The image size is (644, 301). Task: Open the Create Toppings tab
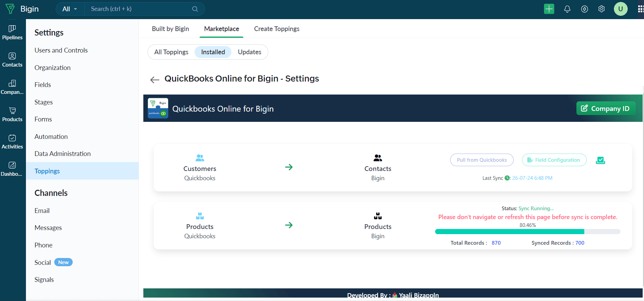[x=276, y=29]
